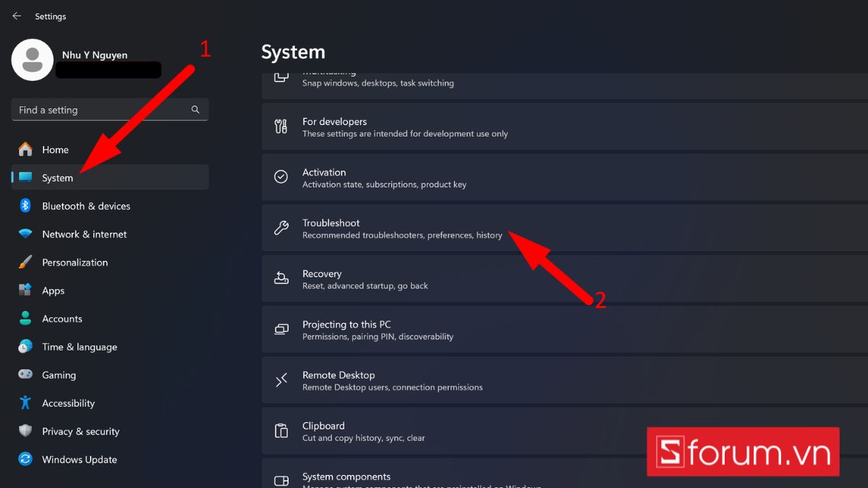Open the Projecting to this PC title
Image resolution: width=868 pixels, height=488 pixels.
[x=346, y=325]
